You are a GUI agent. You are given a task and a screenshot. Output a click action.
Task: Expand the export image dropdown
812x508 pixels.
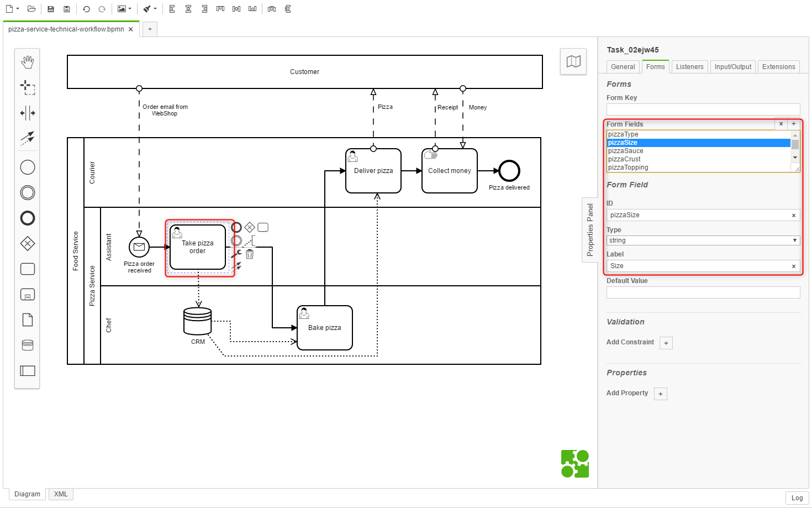130,9
